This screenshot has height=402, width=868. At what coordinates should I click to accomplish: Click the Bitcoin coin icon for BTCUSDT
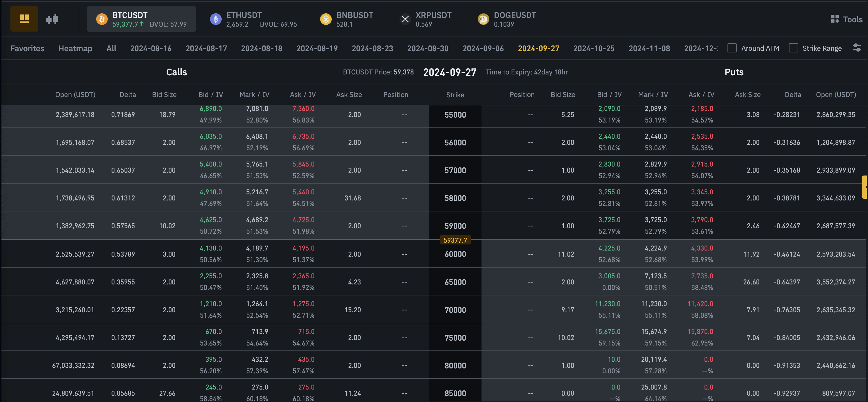point(102,19)
